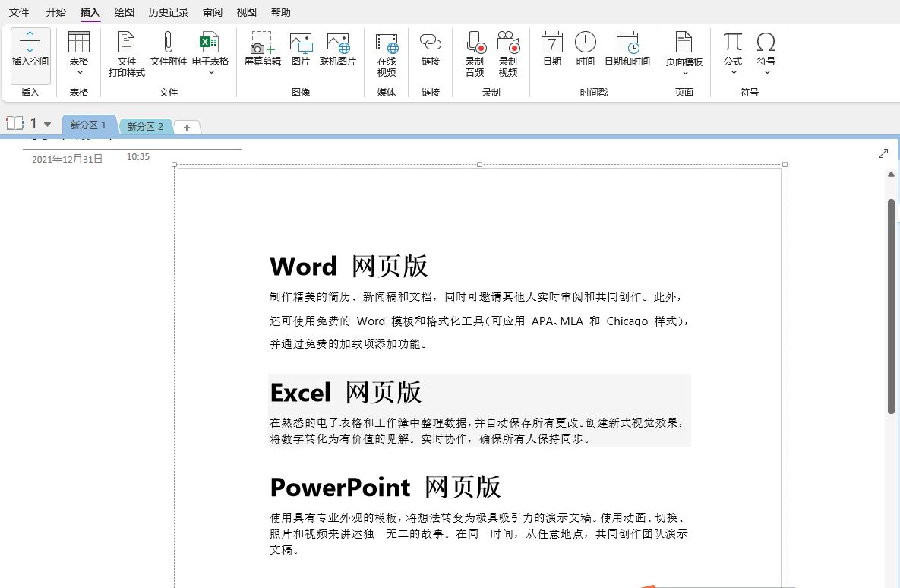
Task: Insert a Link
Action: click(x=431, y=49)
